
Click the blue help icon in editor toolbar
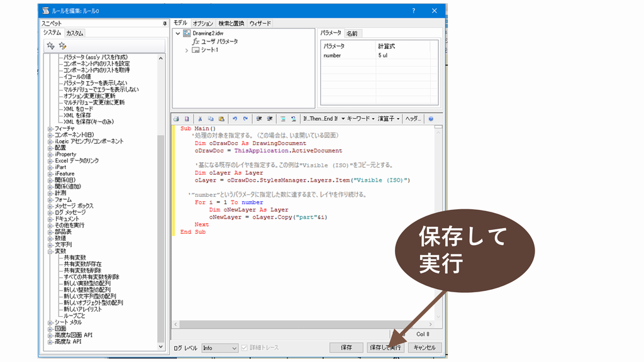click(431, 118)
